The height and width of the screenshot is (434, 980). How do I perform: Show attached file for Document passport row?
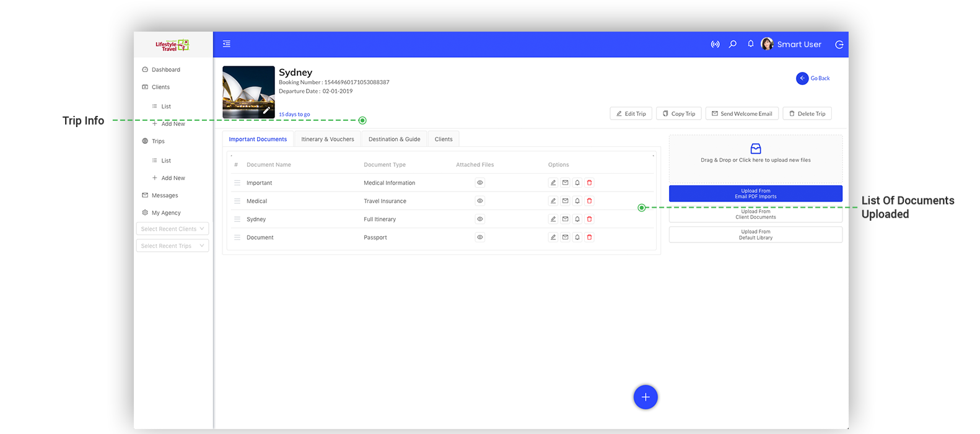(479, 237)
